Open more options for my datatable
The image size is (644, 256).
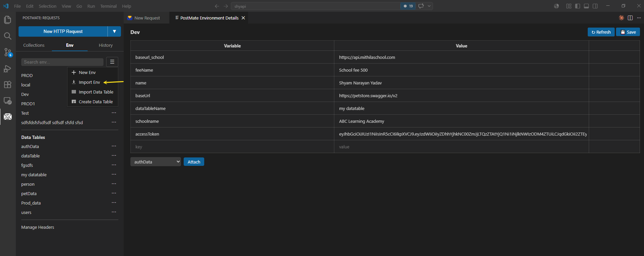[x=114, y=175]
